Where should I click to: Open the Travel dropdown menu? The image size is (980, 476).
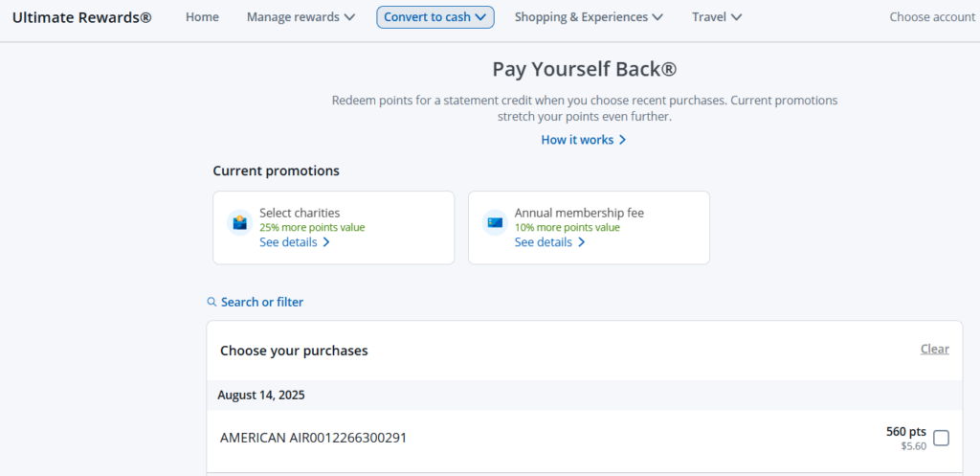[717, 17]
